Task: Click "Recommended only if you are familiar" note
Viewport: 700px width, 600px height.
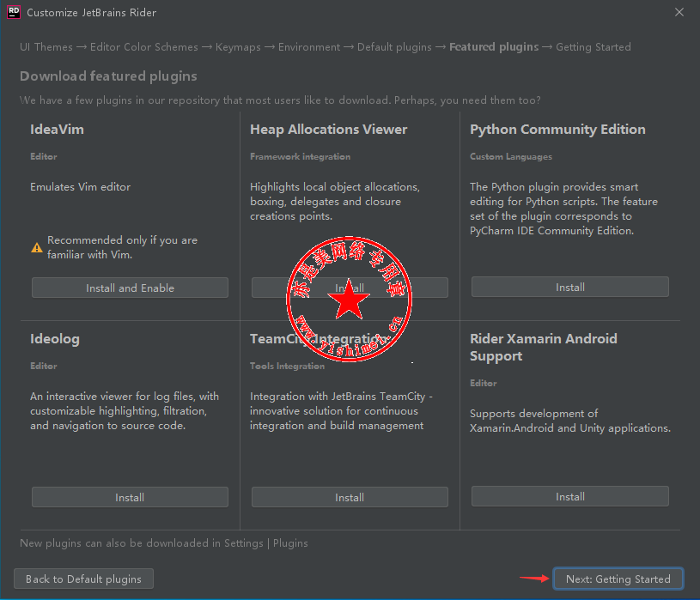Action: [122, 247]
